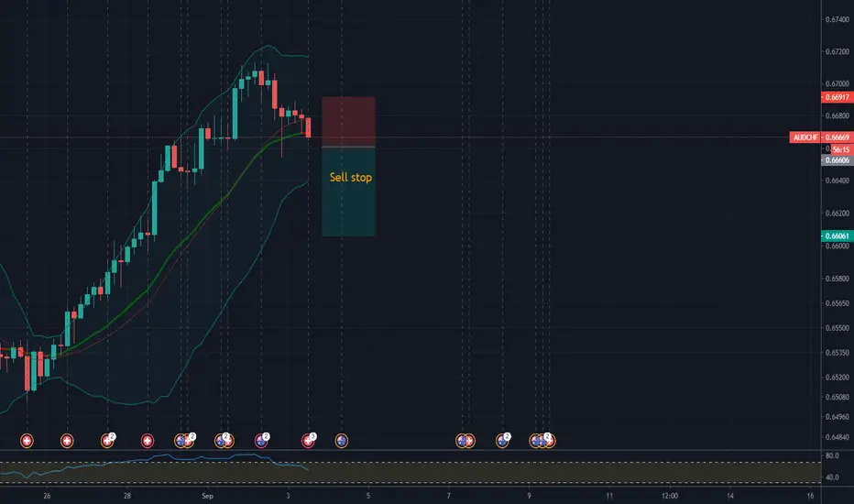Click the 0.65800 price axis value
Viewport: 854px width, 504px height.
pos(838,279)
